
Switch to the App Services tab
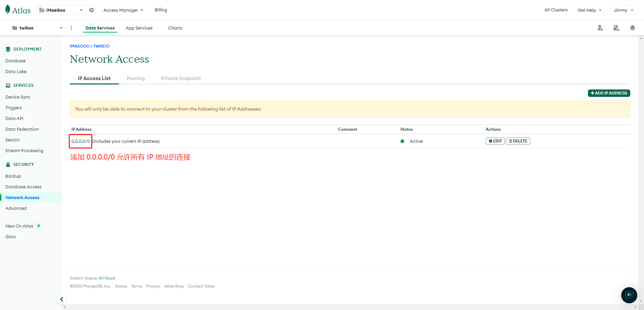(139, 28)
